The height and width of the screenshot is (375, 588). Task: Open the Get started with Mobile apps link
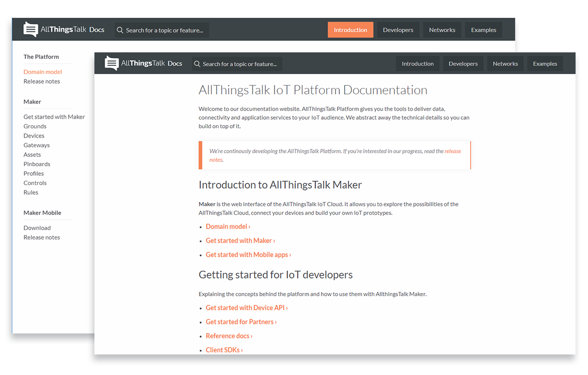[x=248, y=254]
